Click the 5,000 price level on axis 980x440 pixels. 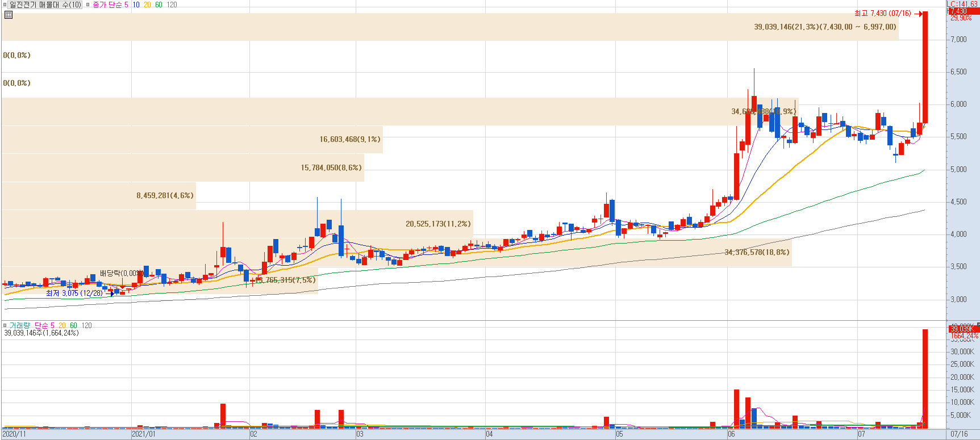tap(958, 169)
